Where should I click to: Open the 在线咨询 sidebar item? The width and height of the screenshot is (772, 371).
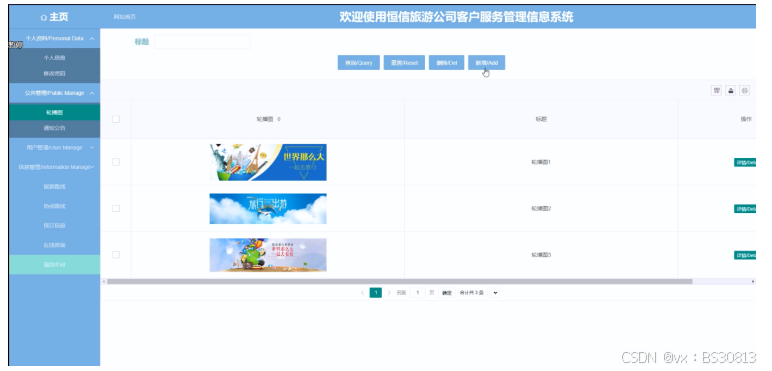(x=54, y=245)
